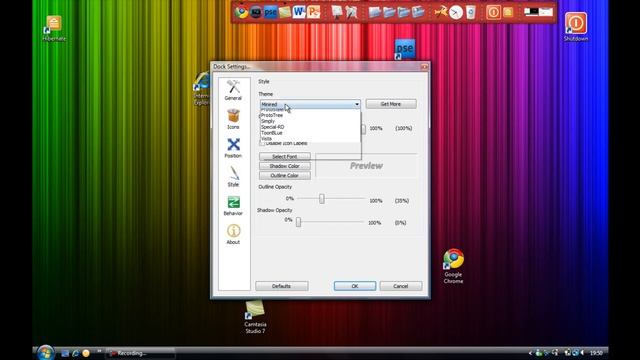Switch to the Position settings section
Viewport: 640px width, 360px height.
pos(233,148)
